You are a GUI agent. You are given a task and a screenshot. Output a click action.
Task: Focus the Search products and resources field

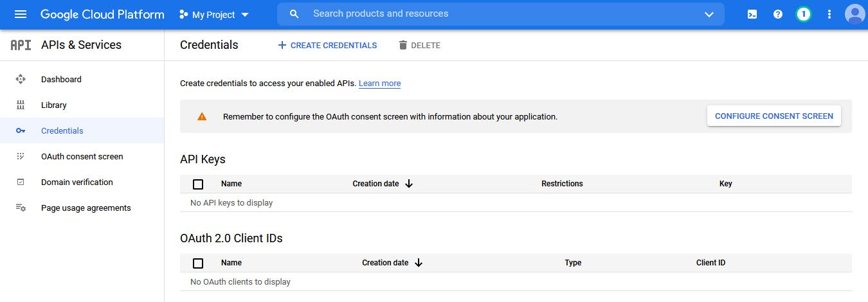501,14
